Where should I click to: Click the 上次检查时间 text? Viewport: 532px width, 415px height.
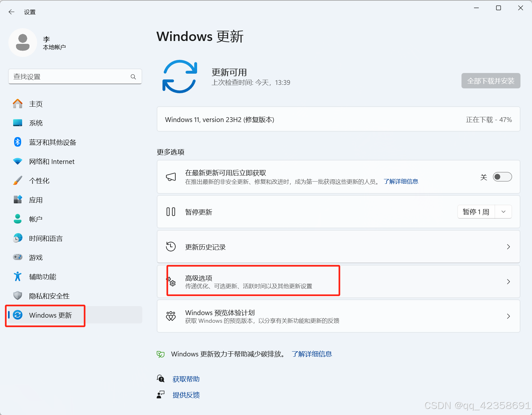pyautogui.click(x=251, y=83)
